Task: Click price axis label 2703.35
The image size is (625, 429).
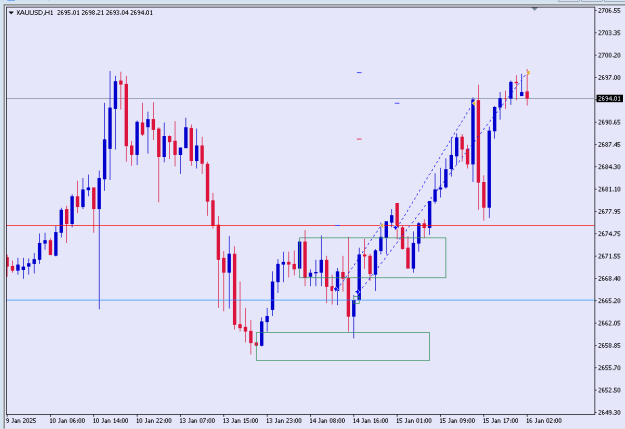Action: click(610, 33)
